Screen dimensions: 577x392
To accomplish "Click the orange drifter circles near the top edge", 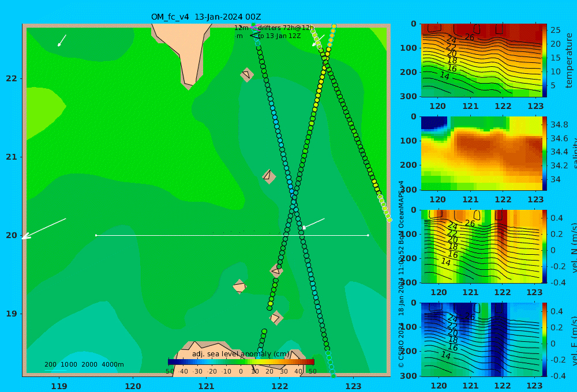I will (332, 35).
